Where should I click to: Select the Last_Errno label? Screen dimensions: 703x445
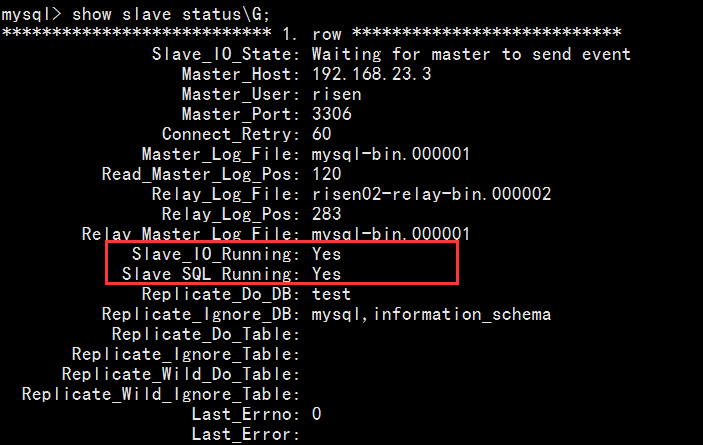coord(245,414)
